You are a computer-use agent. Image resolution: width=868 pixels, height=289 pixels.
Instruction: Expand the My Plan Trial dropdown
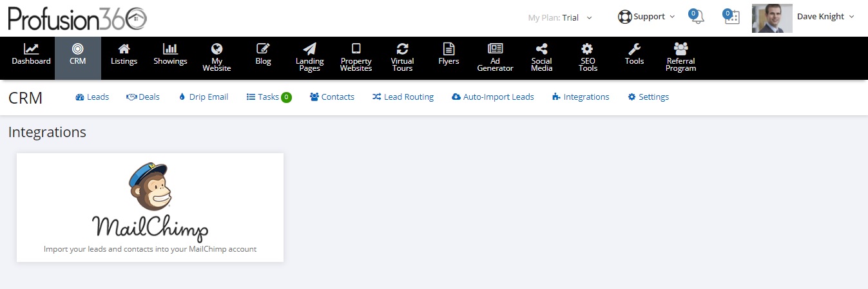[560, 17]
